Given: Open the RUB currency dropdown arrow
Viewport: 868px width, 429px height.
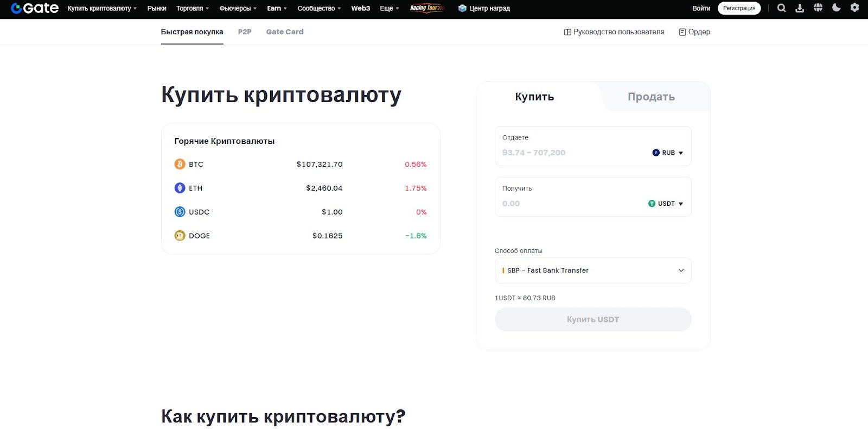Looking at the screenshot, I should [x=681, y=153].
